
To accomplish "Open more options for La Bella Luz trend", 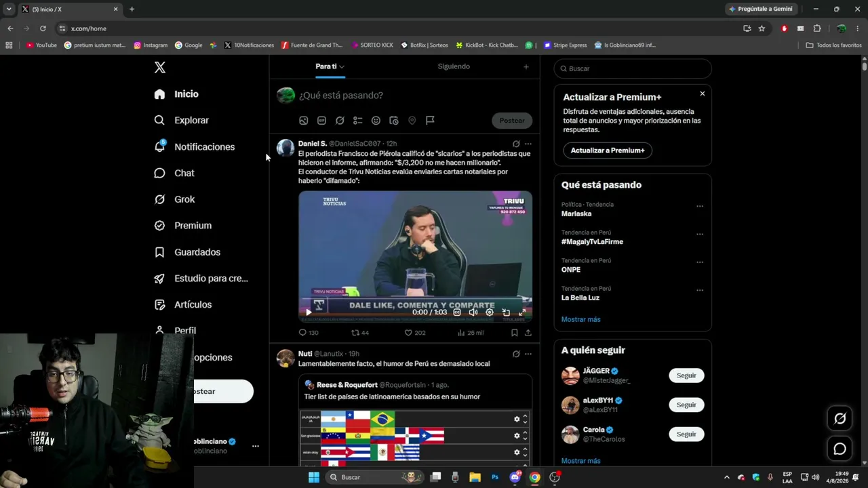I will pos(700,290).
